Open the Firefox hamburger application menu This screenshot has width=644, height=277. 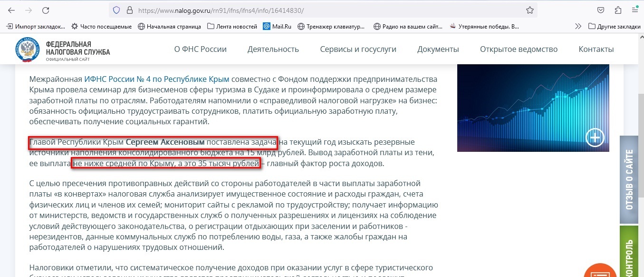pos(635,10)
